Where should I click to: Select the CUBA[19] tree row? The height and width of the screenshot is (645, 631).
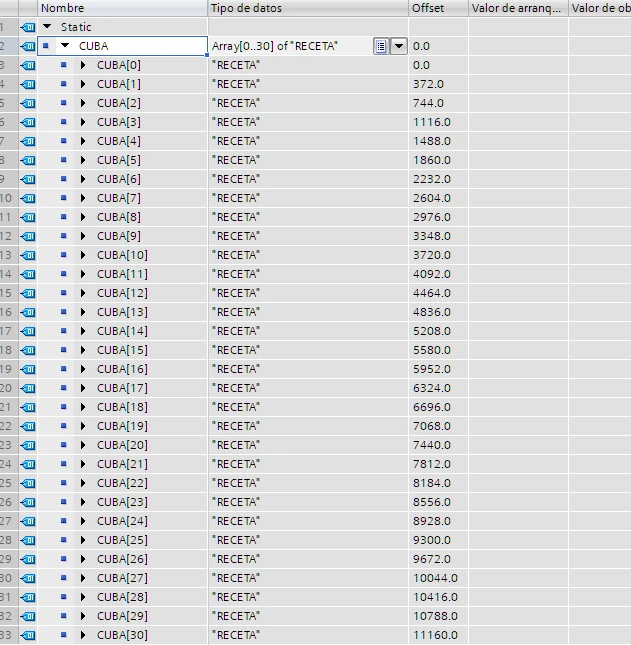click(122, 426)
